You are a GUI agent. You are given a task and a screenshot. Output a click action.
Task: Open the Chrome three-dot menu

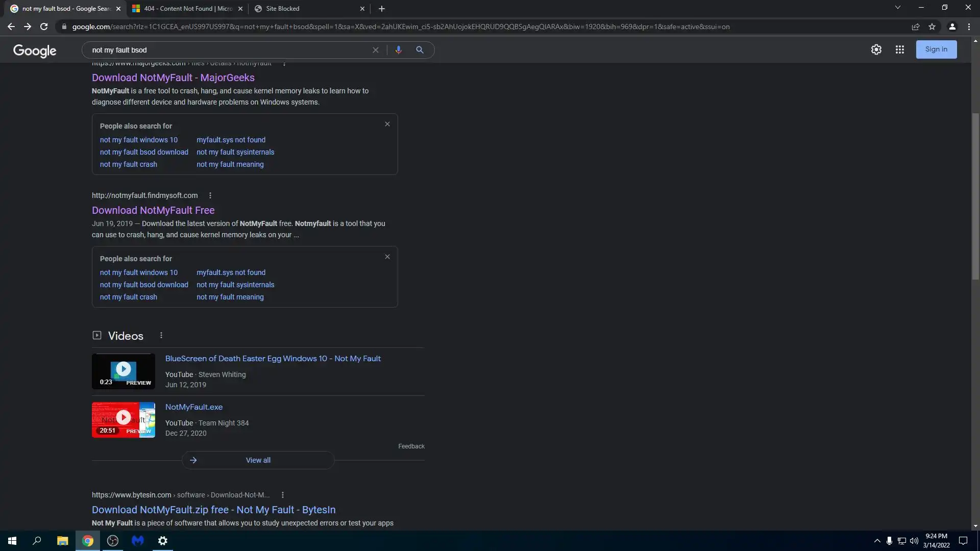[969, 27]
